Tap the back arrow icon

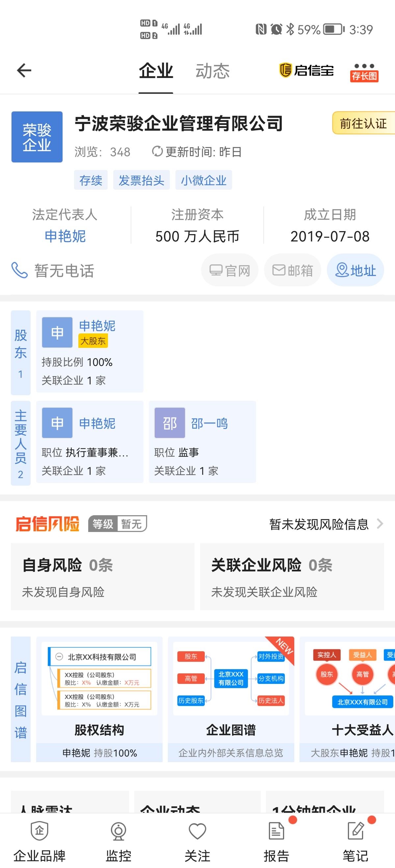(x=24, y=70)
